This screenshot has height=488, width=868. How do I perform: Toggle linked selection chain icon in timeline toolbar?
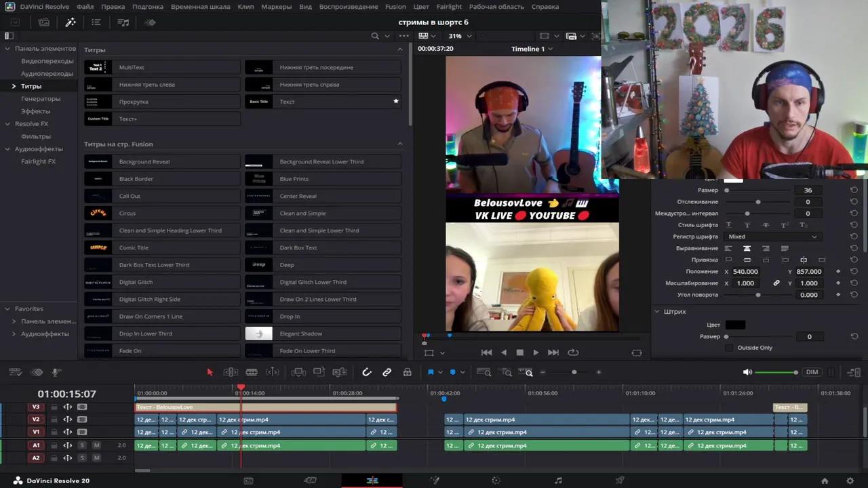(x=387, y=372)
